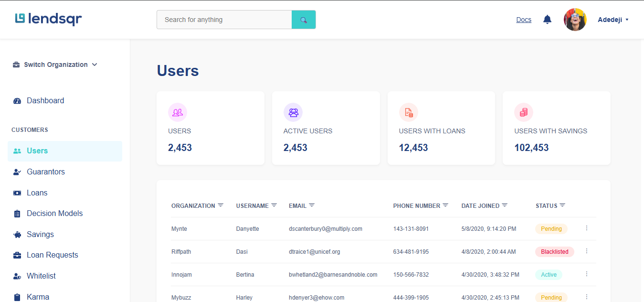Click the Loan Requests icon
The height and width of the screenshot is (302, 644).
[x=17, y=255]
